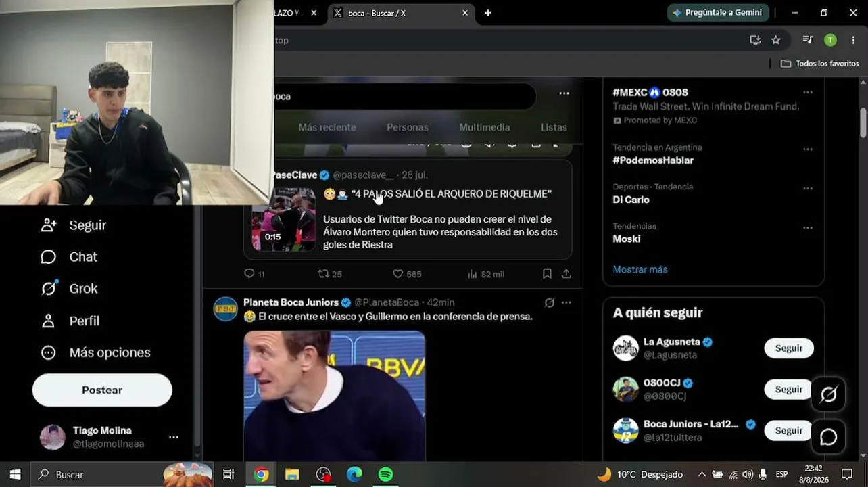Click the page vertical scrollbar
The height and width of the screenshot is (487, 868).
coord(863,122)
